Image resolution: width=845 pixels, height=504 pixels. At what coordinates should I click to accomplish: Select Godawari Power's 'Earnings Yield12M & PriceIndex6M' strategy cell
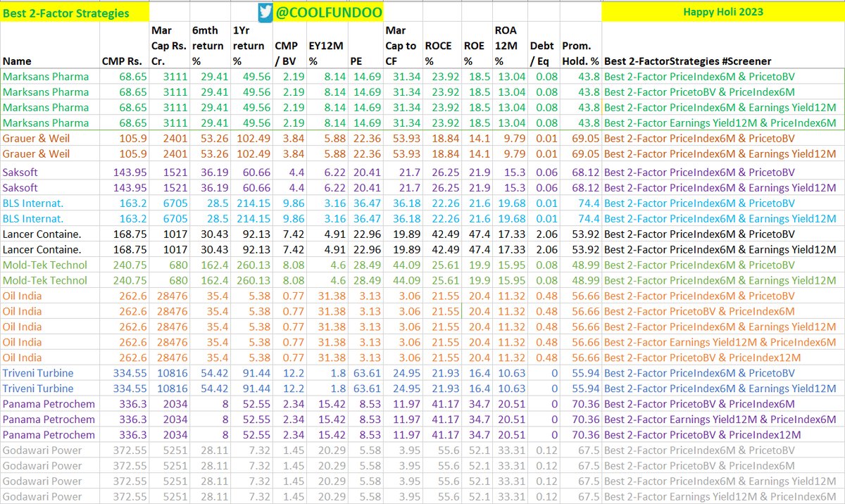722,496
